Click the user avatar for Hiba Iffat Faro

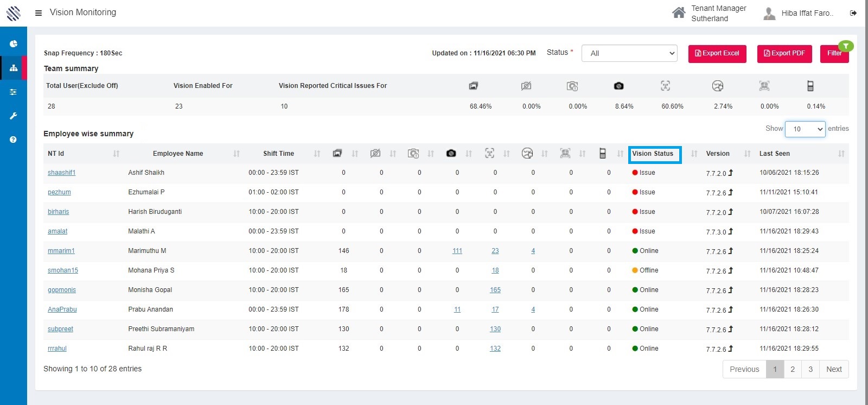[x=769, y=13]
